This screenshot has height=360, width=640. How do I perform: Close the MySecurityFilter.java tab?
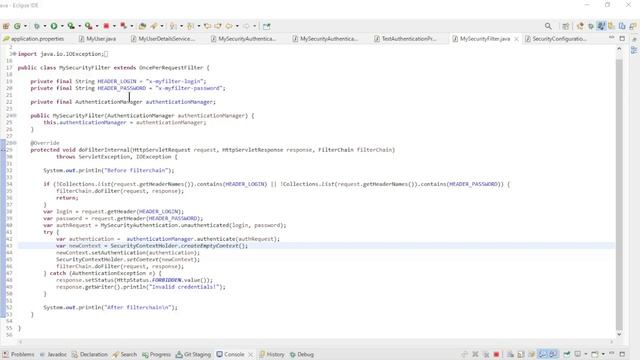pyautogui.click(x=516, y=39)
